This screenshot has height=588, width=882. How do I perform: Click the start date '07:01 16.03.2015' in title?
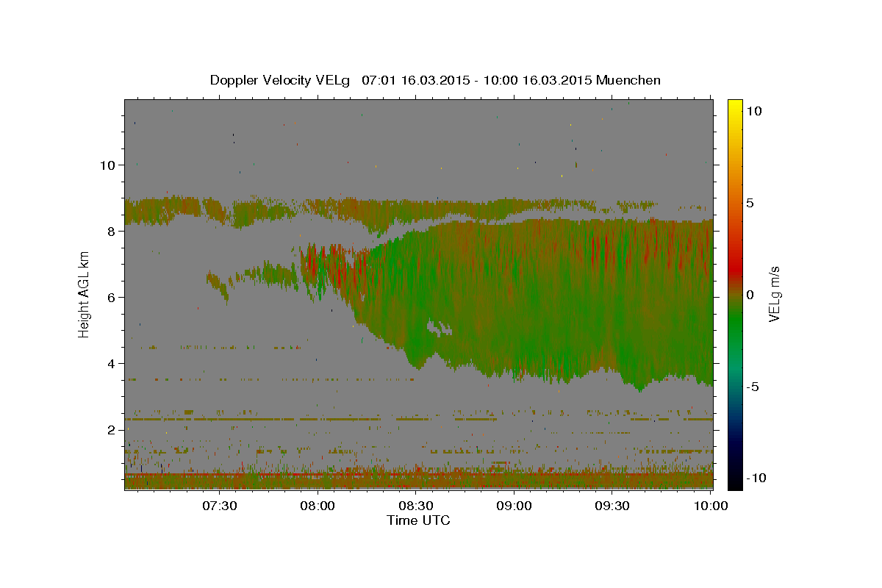(x=415, y=80)
